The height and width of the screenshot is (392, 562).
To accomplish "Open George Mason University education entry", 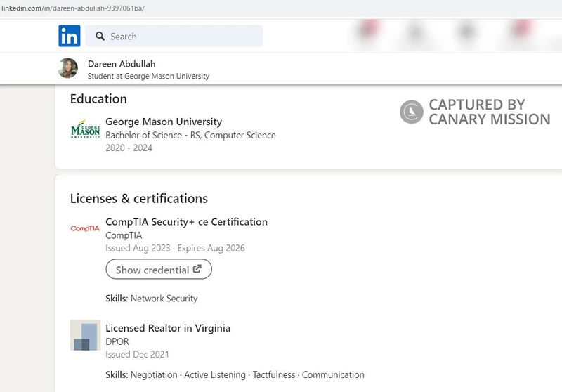I will (164, 122).
